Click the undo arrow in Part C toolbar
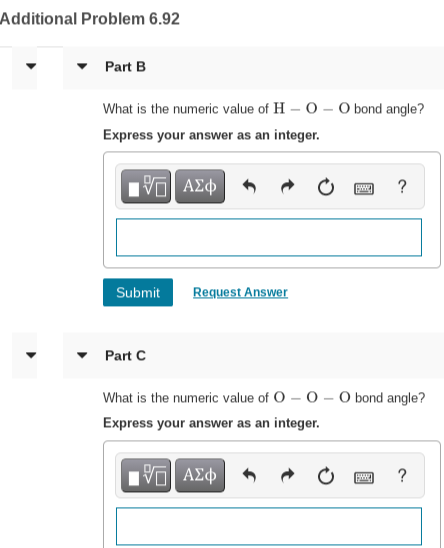 (x=249, y=476)
